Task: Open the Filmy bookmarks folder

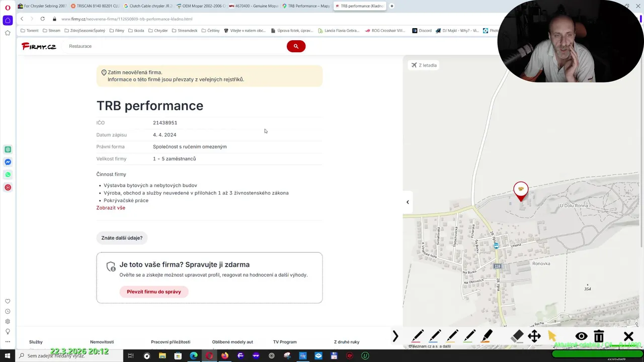Action: [x=117, y=31]
